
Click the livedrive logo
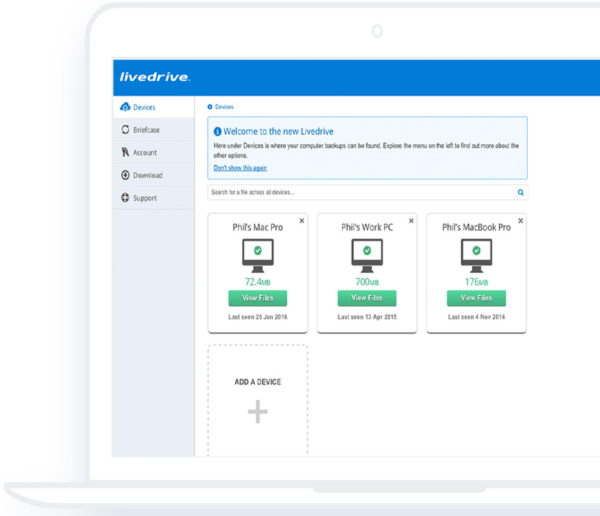[155, 77]
